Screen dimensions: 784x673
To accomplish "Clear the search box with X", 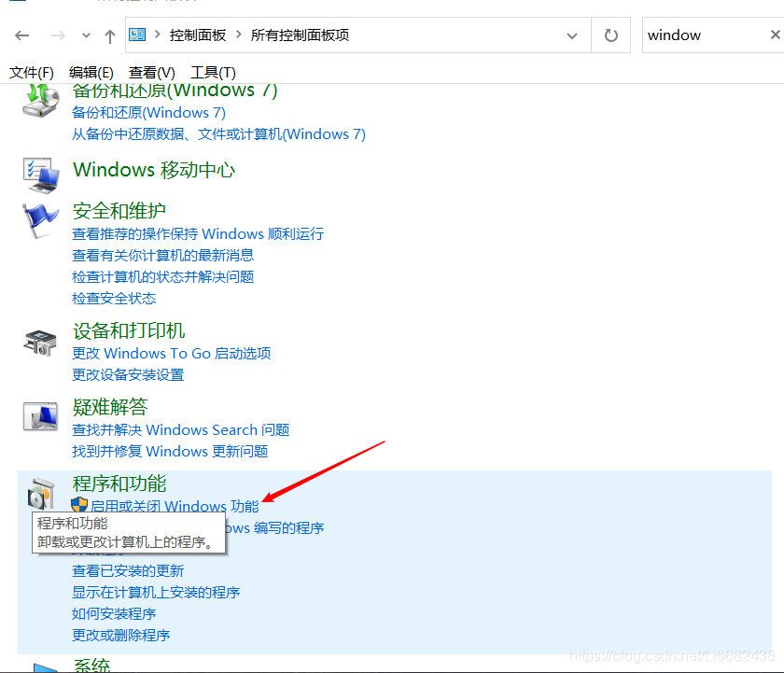I will click(x=776, y=35).
